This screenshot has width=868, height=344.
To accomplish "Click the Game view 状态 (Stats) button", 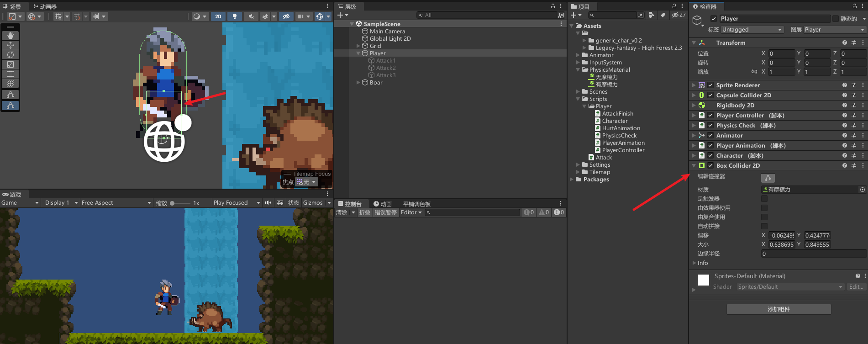I will (x=294, y=203).
